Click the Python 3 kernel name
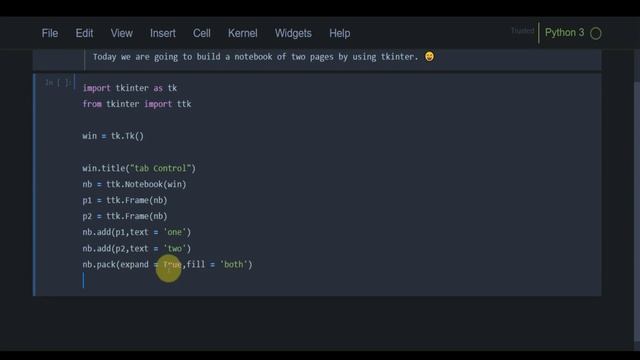 pyautogui.click(x=564, y=33)
